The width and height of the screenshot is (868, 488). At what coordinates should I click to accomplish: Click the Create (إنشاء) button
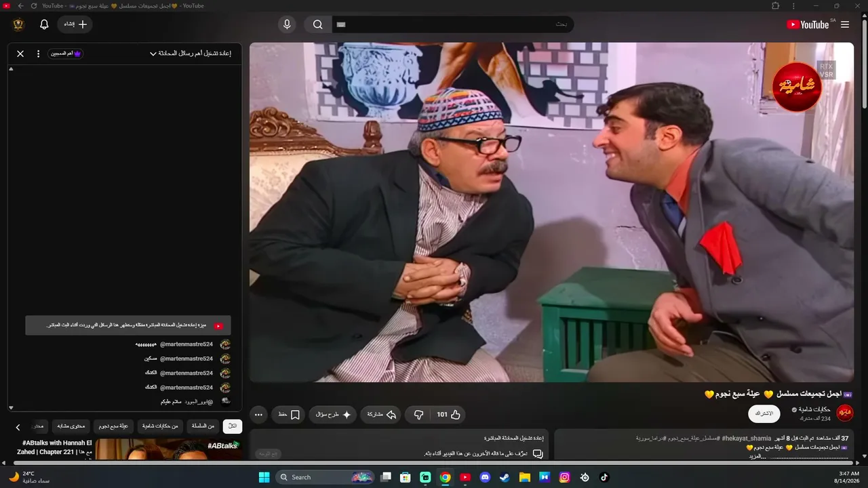[75, 24]
